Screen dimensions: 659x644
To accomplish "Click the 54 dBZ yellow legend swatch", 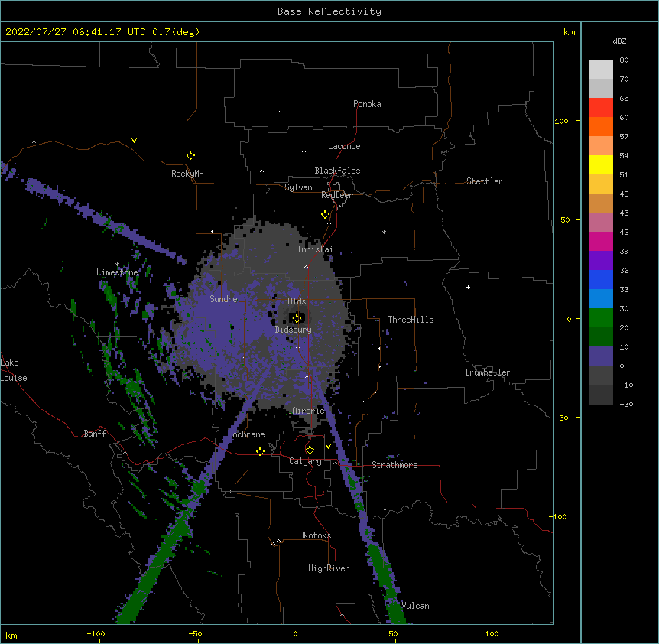I will [x=601, y=164].
